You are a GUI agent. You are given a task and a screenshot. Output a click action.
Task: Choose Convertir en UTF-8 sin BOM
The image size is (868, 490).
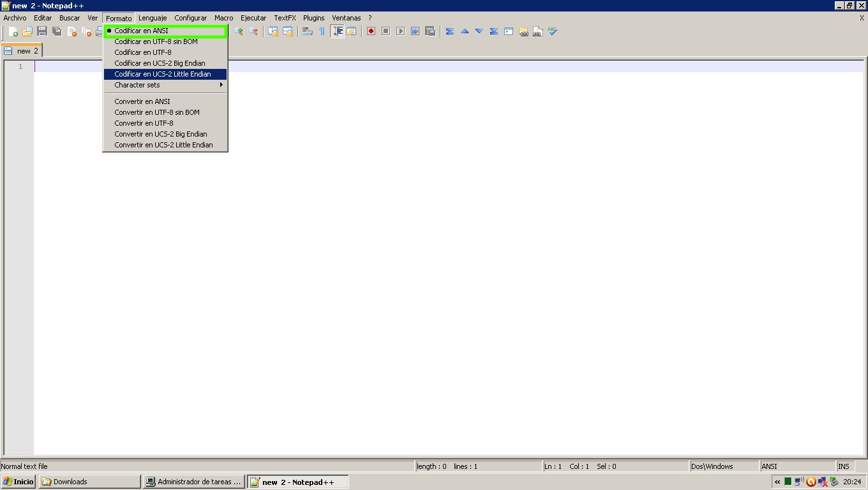(x=165, y=112)
